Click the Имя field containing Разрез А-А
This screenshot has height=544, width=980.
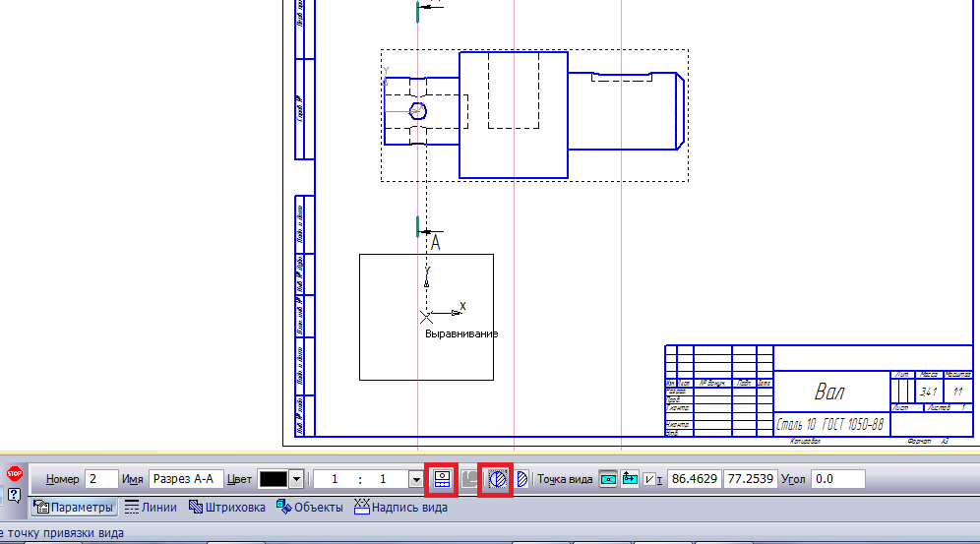coord(187,479)
